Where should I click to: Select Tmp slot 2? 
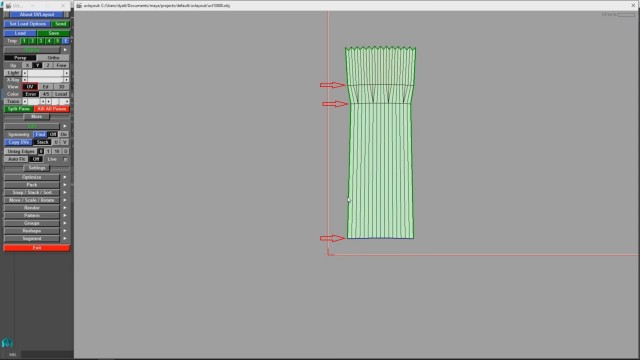[32, 41]
